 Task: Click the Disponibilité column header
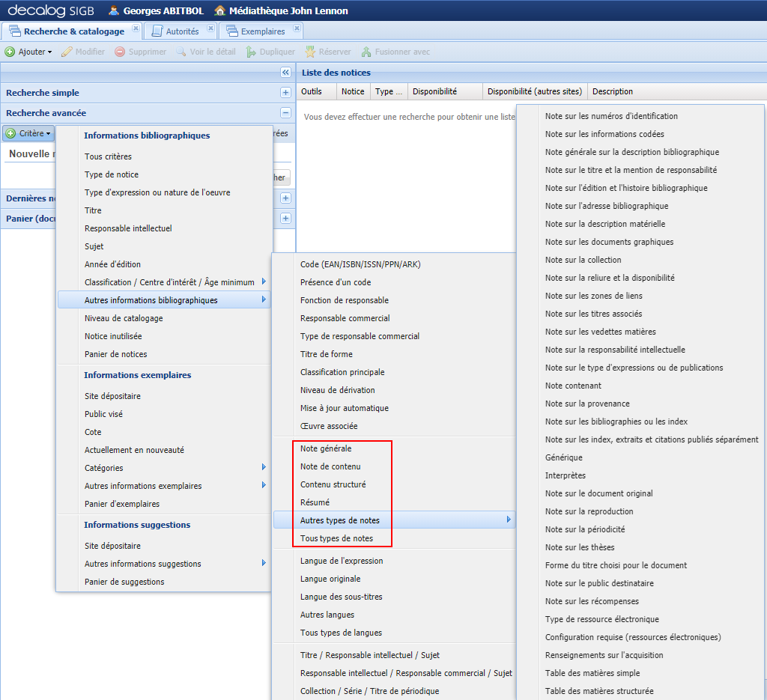434,91
